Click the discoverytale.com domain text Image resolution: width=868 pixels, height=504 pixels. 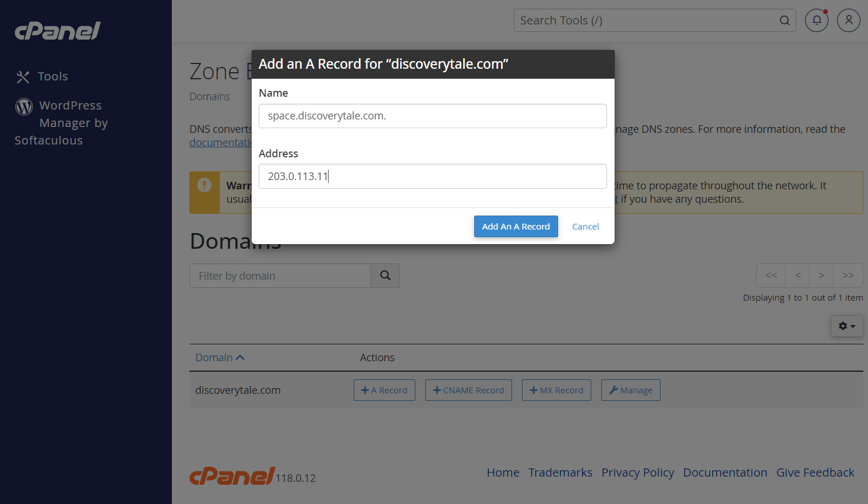238,390
